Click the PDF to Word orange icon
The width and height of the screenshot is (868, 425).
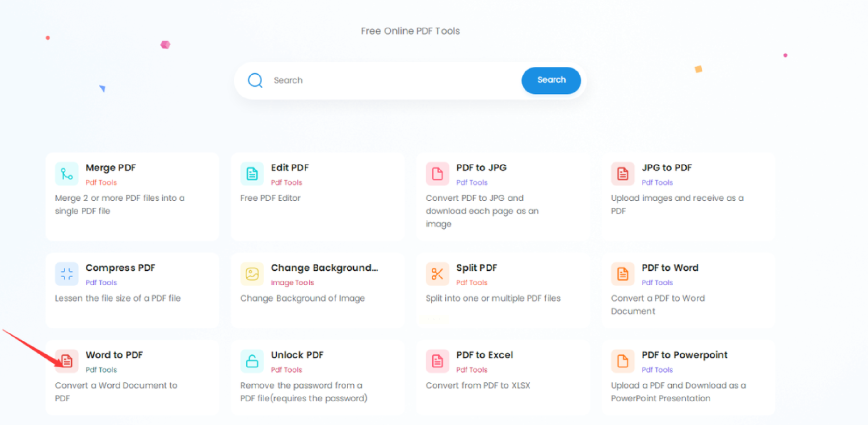(622, 274)
